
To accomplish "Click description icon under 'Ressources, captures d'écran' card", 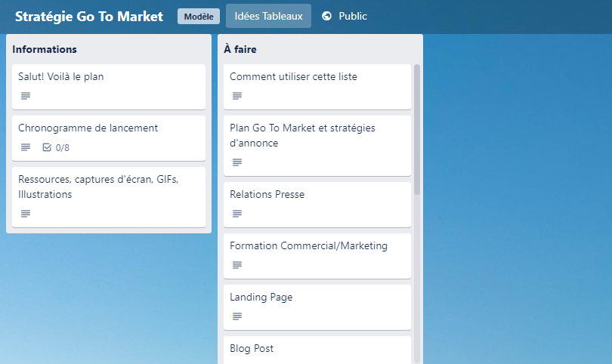I will [26, 214].
